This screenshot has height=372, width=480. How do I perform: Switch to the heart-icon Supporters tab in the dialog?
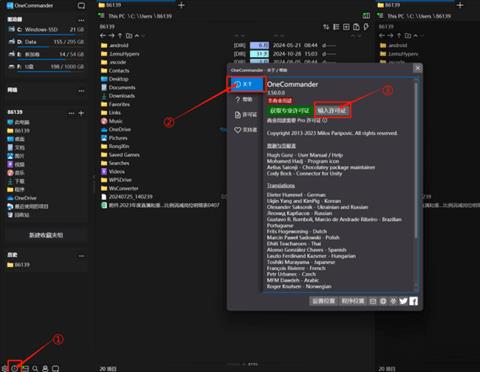247,130
